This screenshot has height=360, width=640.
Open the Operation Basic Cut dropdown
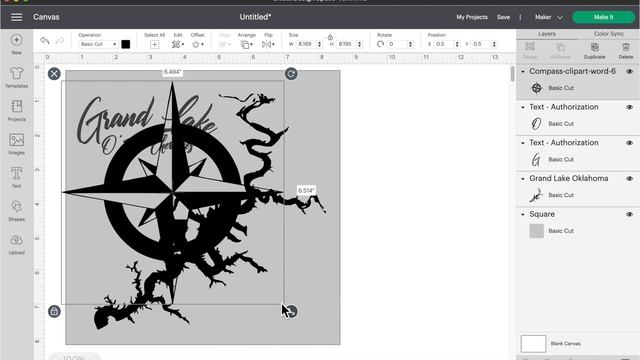[x=98, y=44]
